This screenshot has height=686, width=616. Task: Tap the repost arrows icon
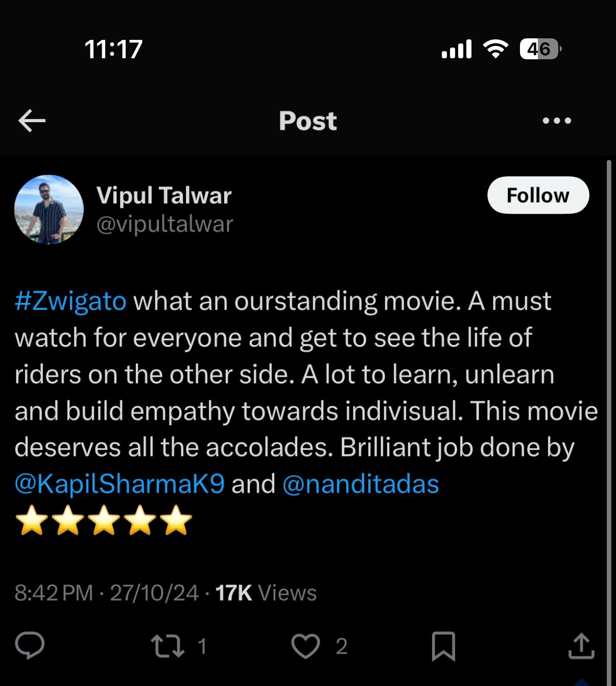tap(168, 646)
